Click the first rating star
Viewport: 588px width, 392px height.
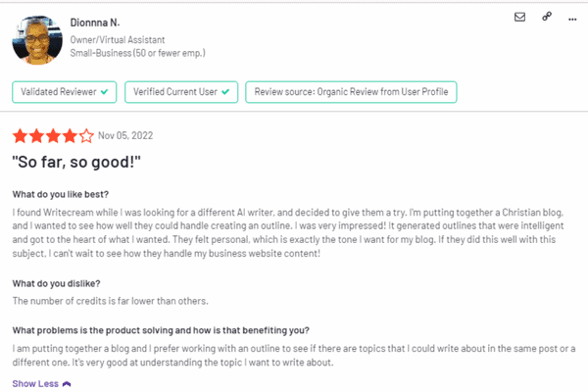pyautogui.click(x=21, y=135)
